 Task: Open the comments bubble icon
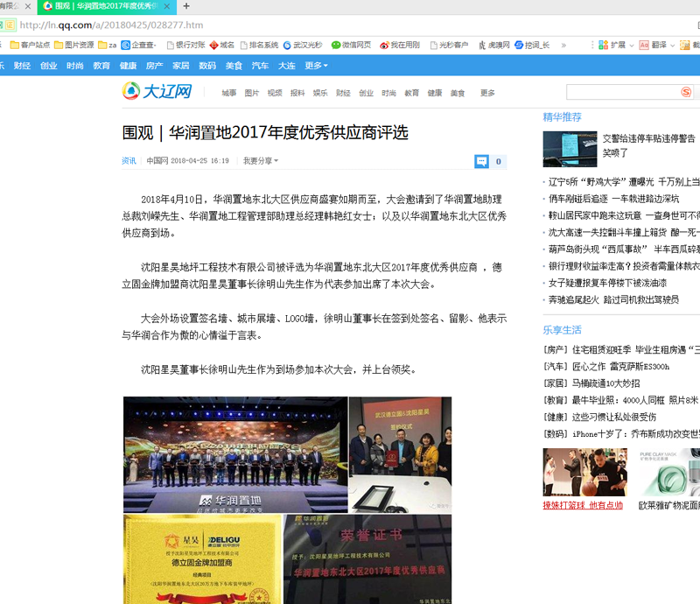(x=482, y=161)
